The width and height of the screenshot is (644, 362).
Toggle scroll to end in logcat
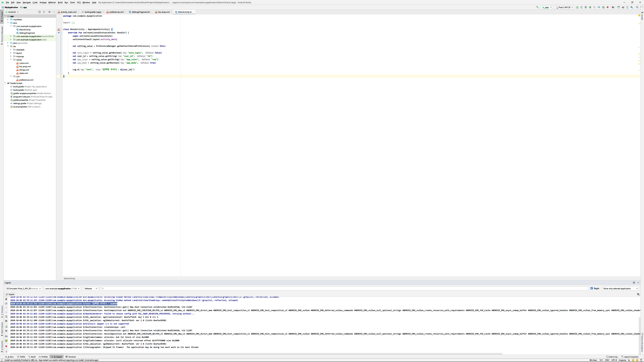tap(6, 304)
